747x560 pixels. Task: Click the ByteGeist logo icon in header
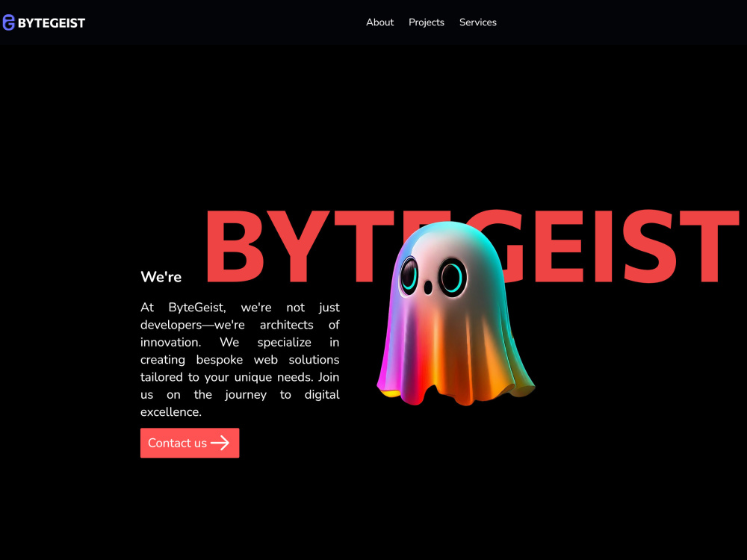[x=8, y=22]
